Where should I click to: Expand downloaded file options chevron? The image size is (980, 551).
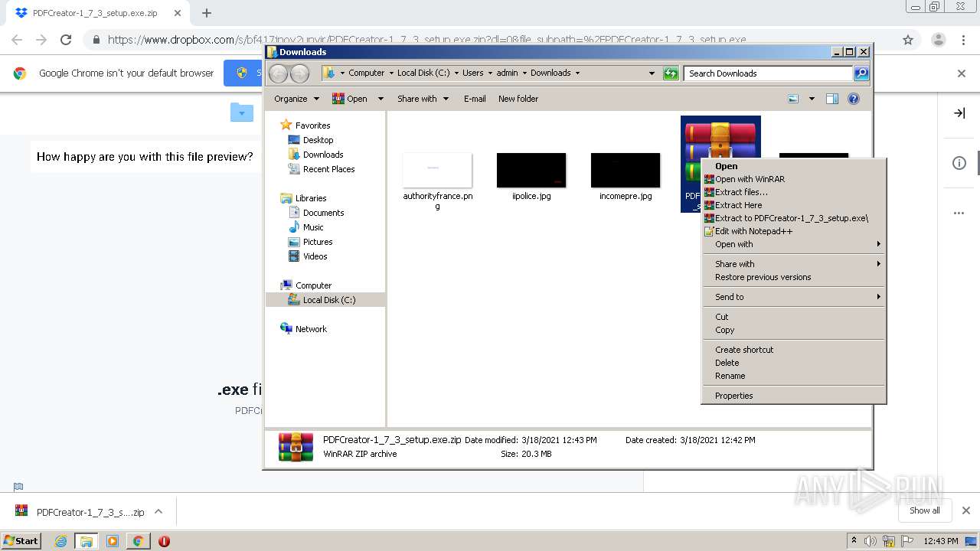pyautogui.click(x=158, y=511)
